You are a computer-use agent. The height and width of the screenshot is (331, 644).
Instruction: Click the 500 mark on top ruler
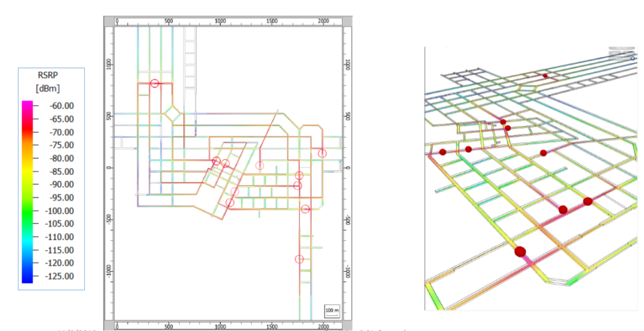169,21
